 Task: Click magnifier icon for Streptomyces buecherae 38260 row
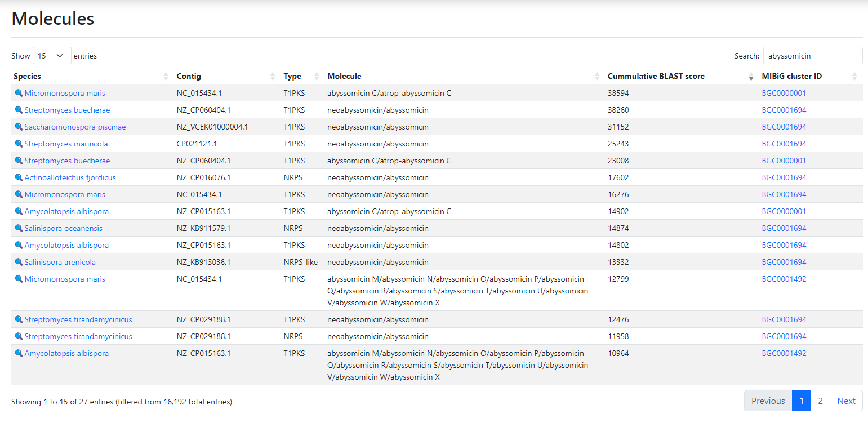19,110
